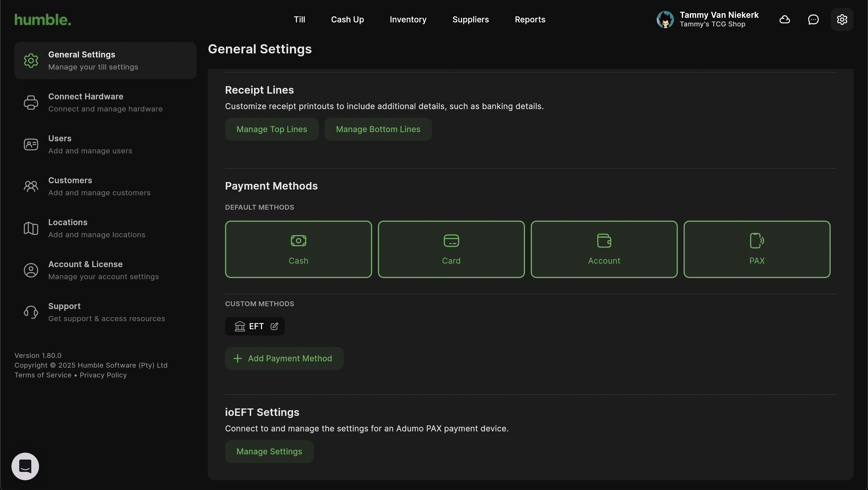
Task: Toggle the Card payment method
Action: coord(451,249)
